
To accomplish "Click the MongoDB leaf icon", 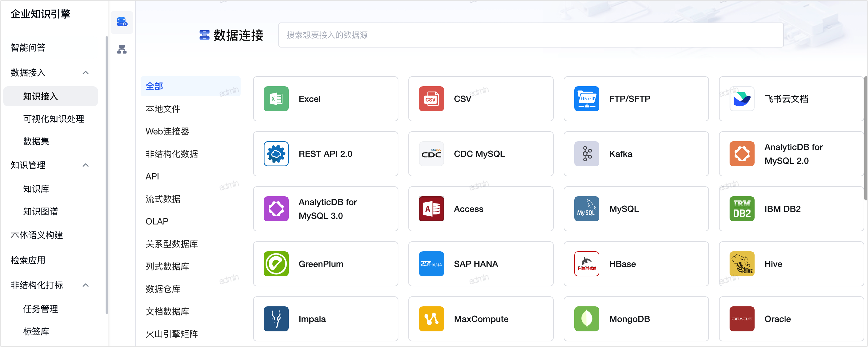I will (587, 319).
